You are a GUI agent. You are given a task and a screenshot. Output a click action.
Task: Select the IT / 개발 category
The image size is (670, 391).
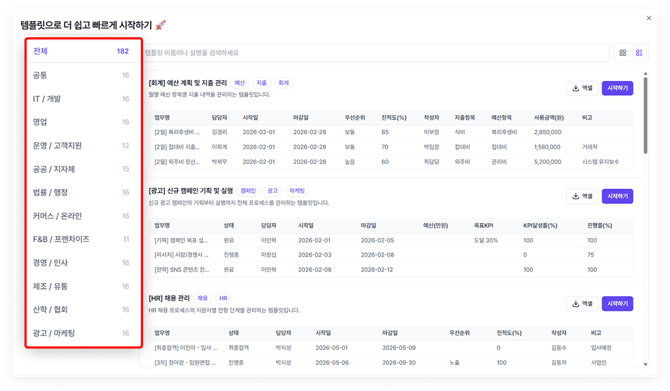click(x=83, y=99)
